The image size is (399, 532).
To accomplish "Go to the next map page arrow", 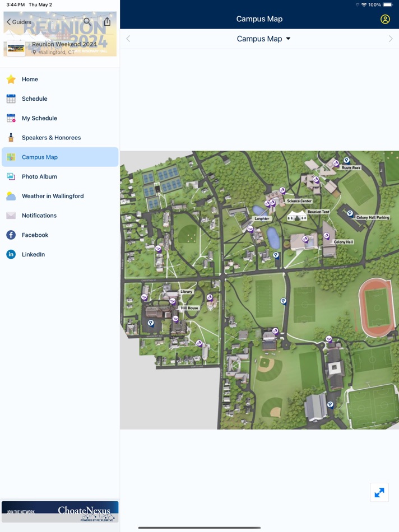I will (391, 39).
